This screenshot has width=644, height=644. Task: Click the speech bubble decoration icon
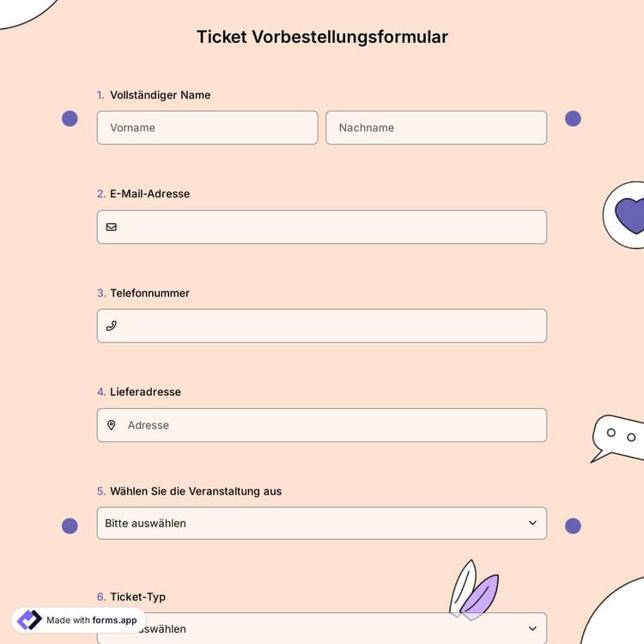tap(618, 436)
